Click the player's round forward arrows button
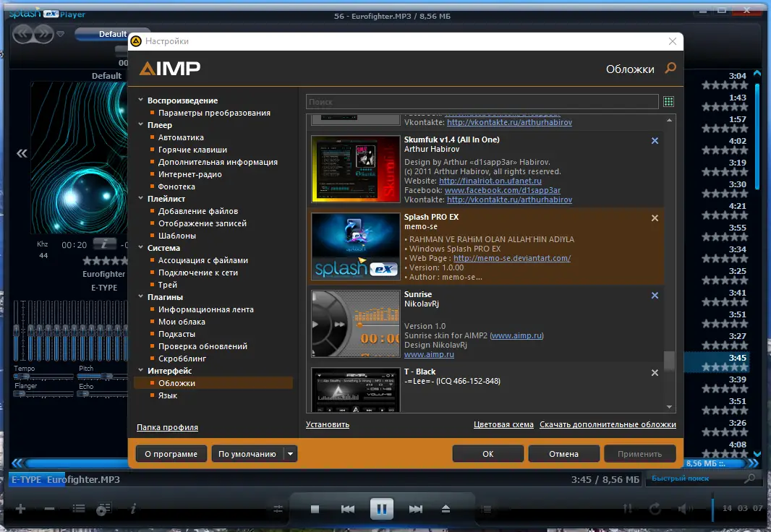Screen dimensions: 771x532 click(44, 34)
